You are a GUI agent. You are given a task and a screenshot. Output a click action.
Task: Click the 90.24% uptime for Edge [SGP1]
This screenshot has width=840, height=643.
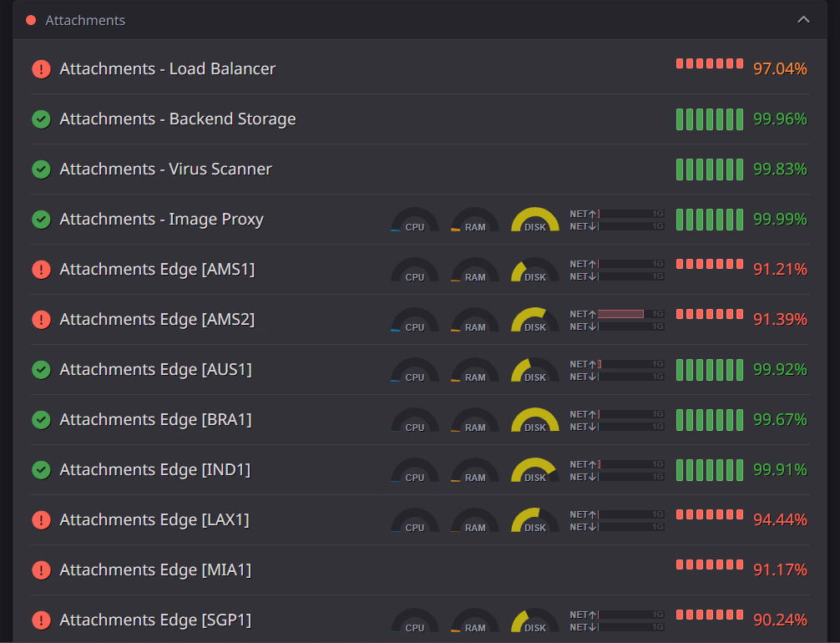click(780, 620)
